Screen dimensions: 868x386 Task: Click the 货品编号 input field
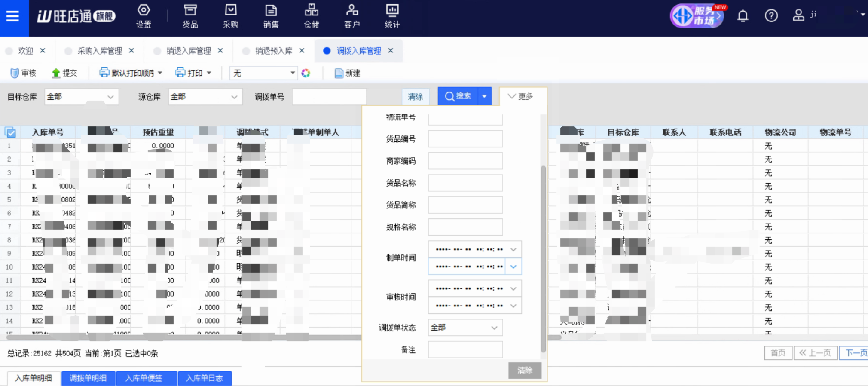click(465, 139)
